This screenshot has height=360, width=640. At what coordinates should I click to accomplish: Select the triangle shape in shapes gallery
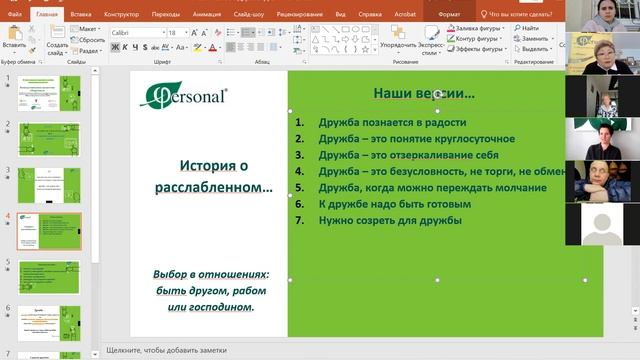[316, 40]
